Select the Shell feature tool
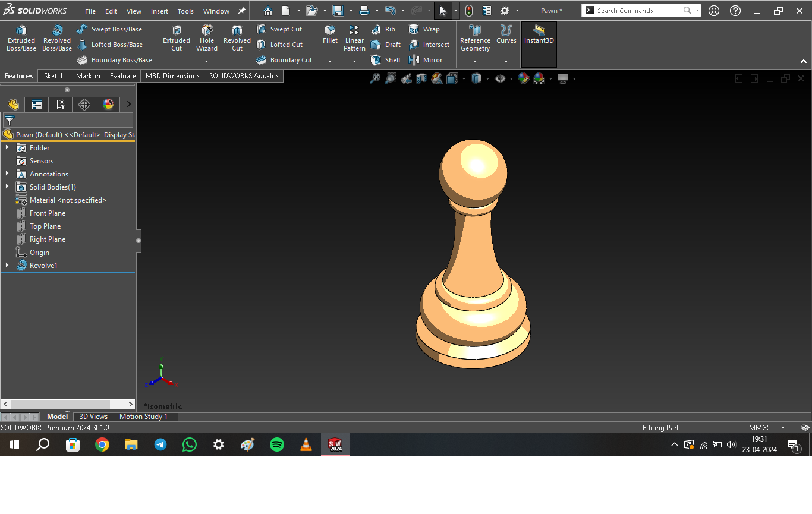Viewport: 812px width, 514px height. pyautogui.click(x=386, y=60)
